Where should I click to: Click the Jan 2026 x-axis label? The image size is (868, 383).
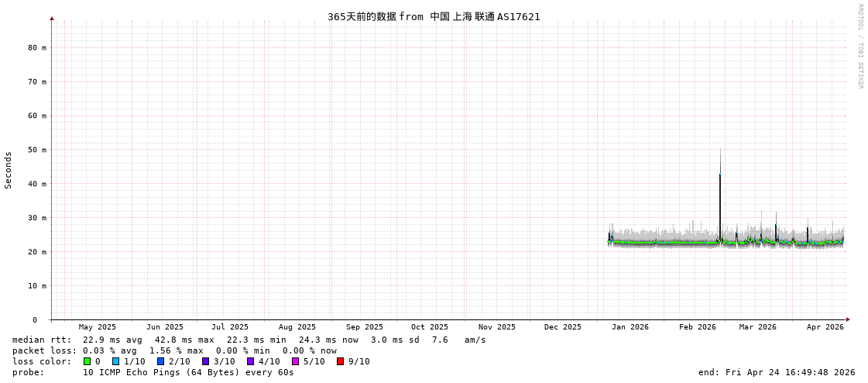pyautogui.click(x=630, y=327)
